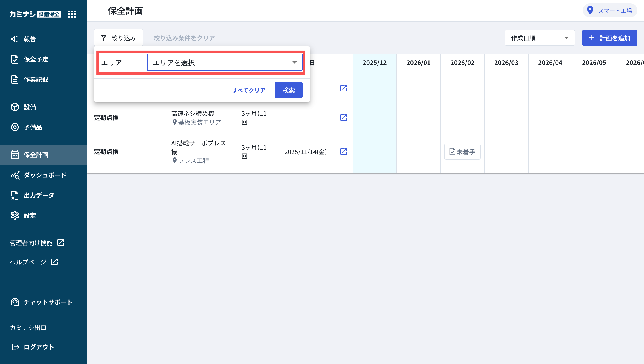The height and width of the screenshot is (364, 644).
Task: Click the ダッシュボード chart icon
Action: pyautogui.click(x=15, y=175)
